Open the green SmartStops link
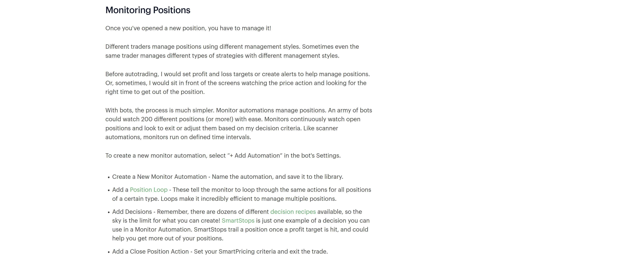The height and width of the screenshot is (265, 644). 238,221
